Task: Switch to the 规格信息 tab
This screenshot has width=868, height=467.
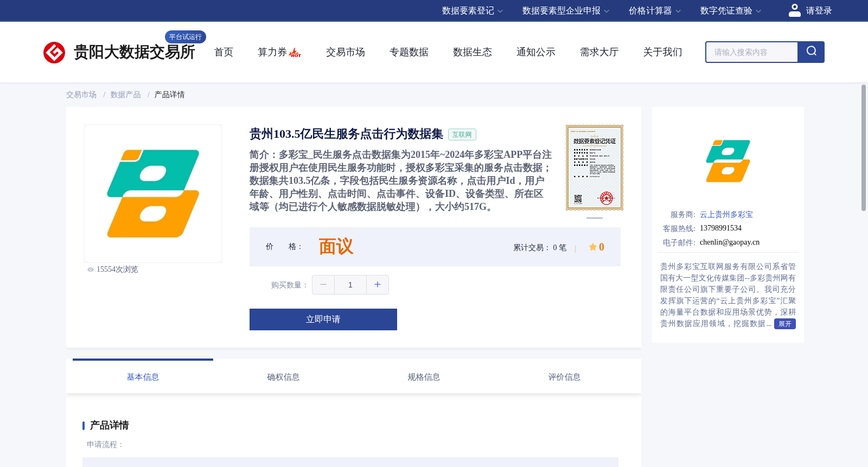Action: [424, 377]
